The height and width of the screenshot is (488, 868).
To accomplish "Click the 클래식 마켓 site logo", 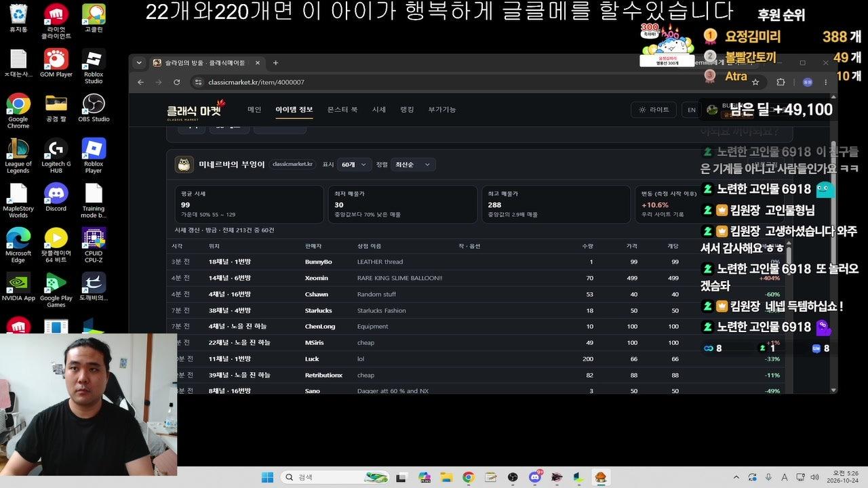I will [x=196, y=110].
